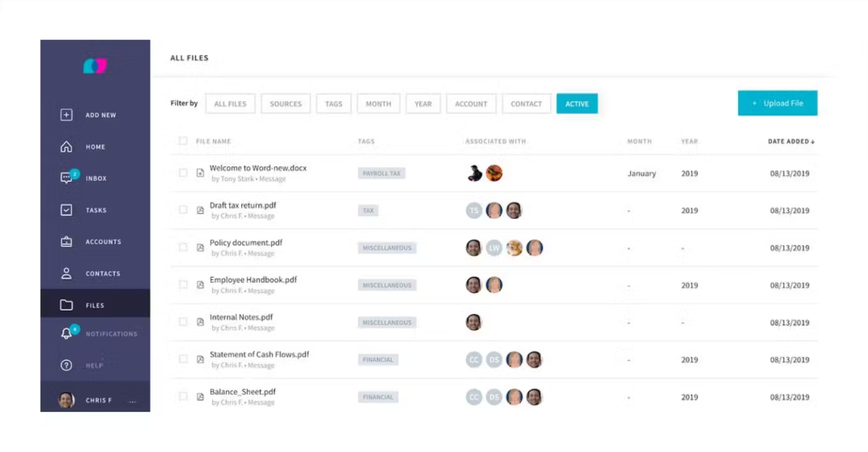Open Home from the sidebar icon
The height and width of the screenshot is (452, 868).
(67, 147)
